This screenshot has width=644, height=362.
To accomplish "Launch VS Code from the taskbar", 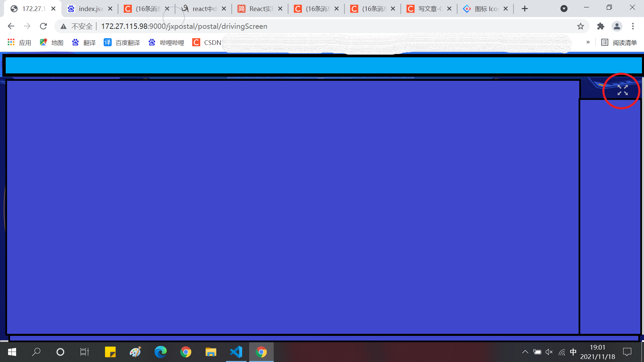I will coord(236,352).
